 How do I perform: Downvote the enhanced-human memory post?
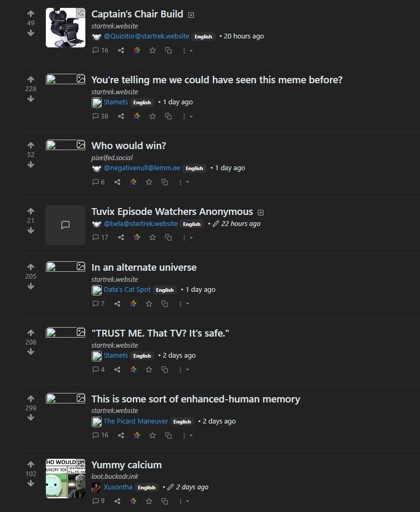click(x=31, y=417)
